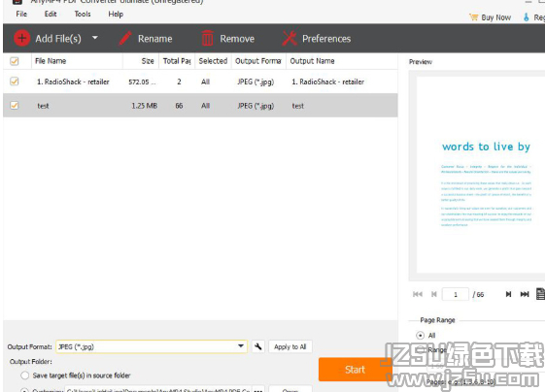545x392 pixels.
Task: Click the Buy Now cart link
Action: tap(490, 17)
